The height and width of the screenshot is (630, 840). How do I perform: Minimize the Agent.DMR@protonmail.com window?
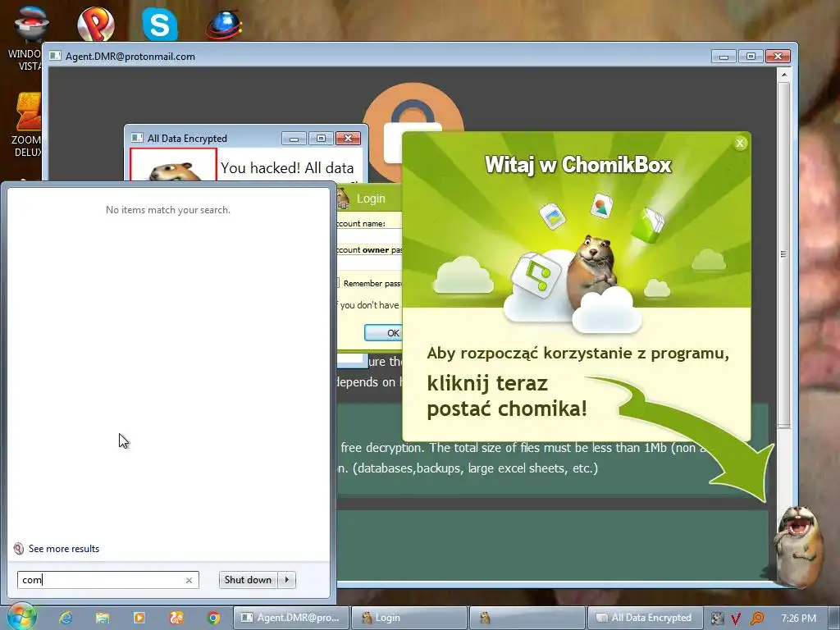pyautogui.click(x=724, y=57)
